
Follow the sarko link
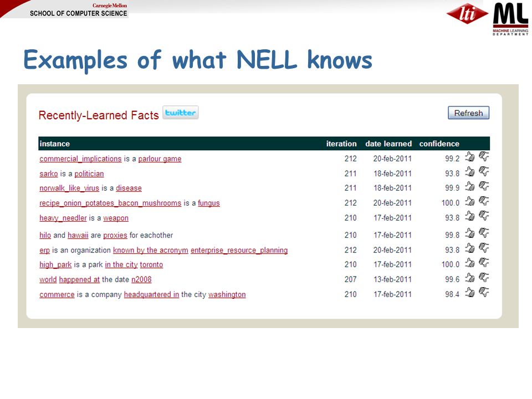(x=49, y=173)
